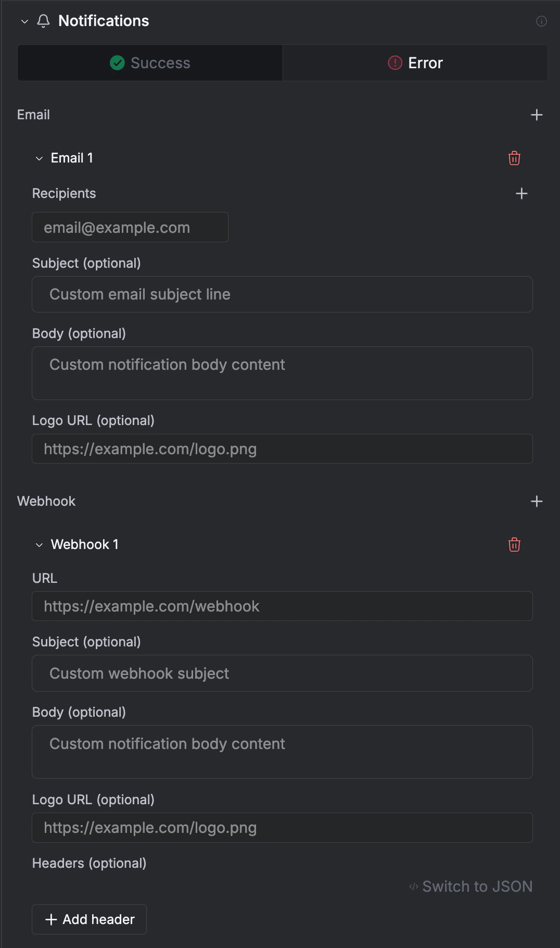This screenshot has width=560, height=948.
Task: Click the Notifications bell icon
Action: tap(43, 21)
